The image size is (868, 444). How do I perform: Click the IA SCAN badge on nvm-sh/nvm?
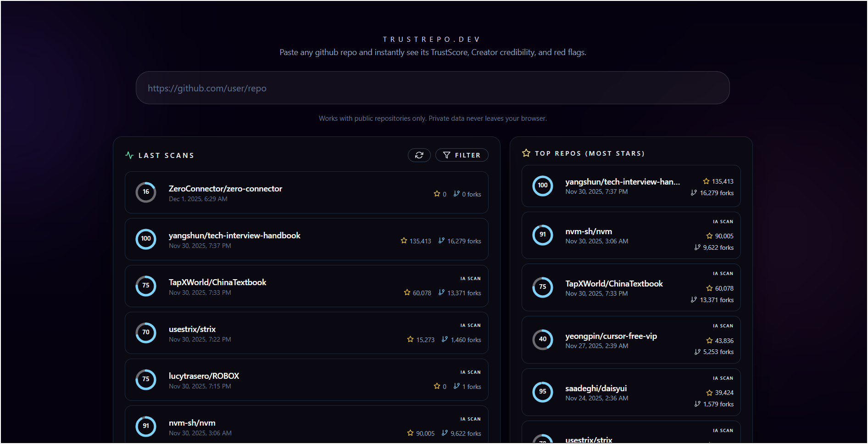[x=470, y=419]
